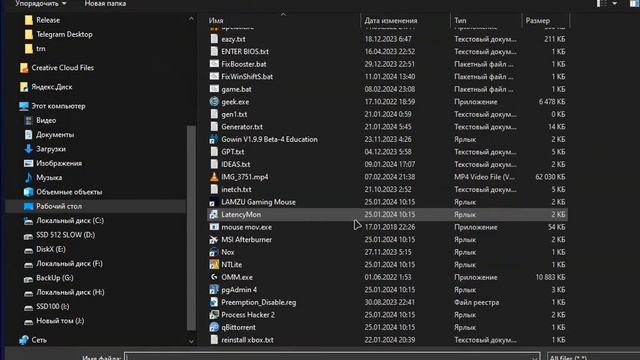Select IMG_3751.mp4 VLC video icon
This screenshot has height=360, width=640.
click(x=214, y=177)
